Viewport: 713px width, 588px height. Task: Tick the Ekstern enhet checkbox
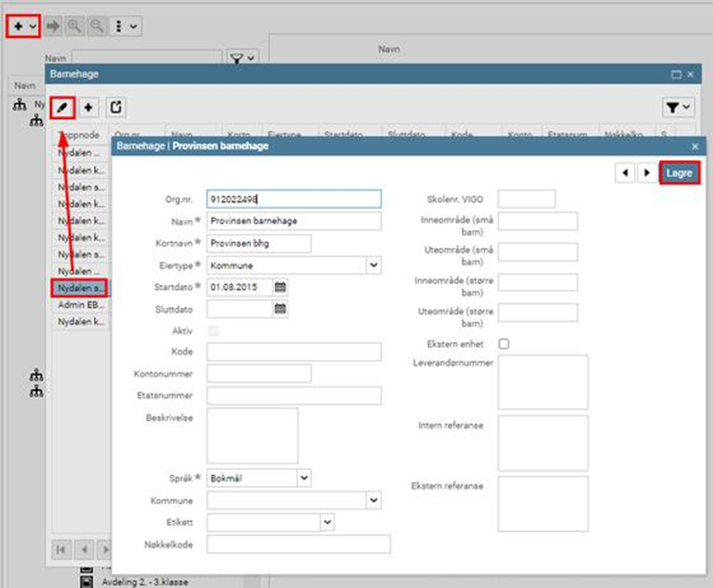[504, 344]
